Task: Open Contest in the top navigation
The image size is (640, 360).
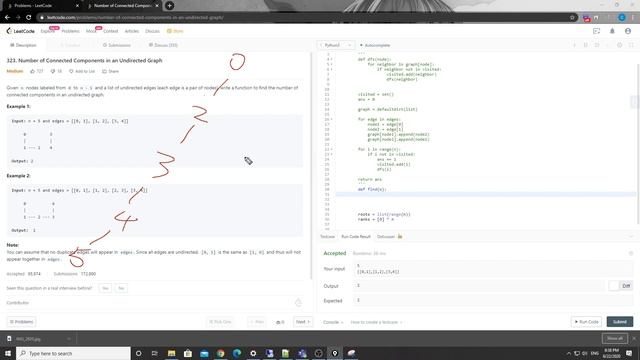Action: [111, 31]
